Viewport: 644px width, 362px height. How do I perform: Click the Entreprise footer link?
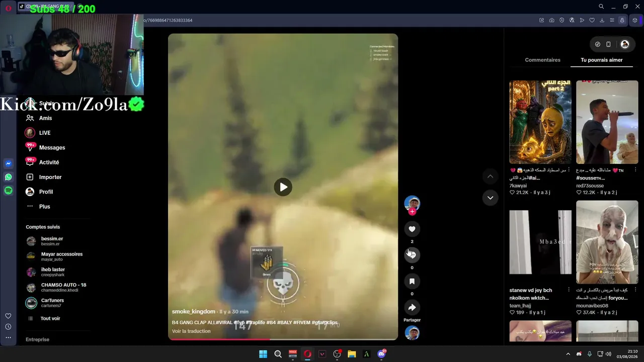(x=38, y=339)
